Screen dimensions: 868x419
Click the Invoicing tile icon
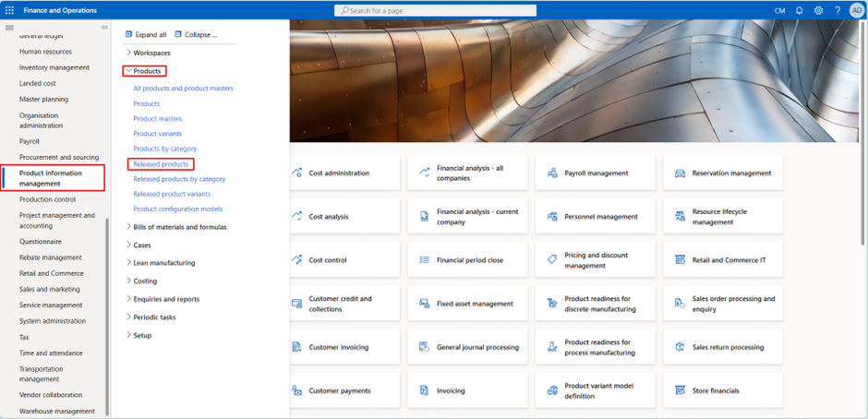click(x=425, y=390)
